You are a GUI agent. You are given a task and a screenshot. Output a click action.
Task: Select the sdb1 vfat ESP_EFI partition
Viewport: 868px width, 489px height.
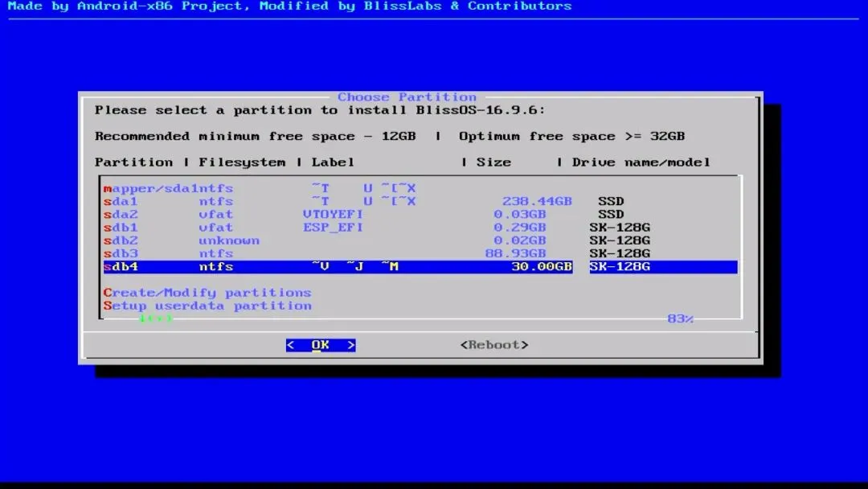420,228
